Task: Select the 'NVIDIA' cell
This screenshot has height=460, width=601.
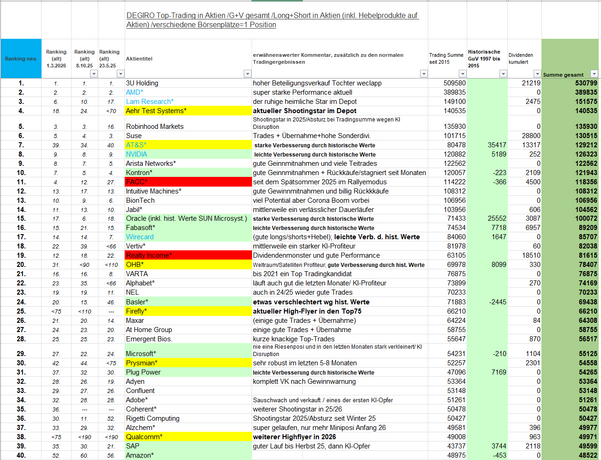Action: (188, 154)
